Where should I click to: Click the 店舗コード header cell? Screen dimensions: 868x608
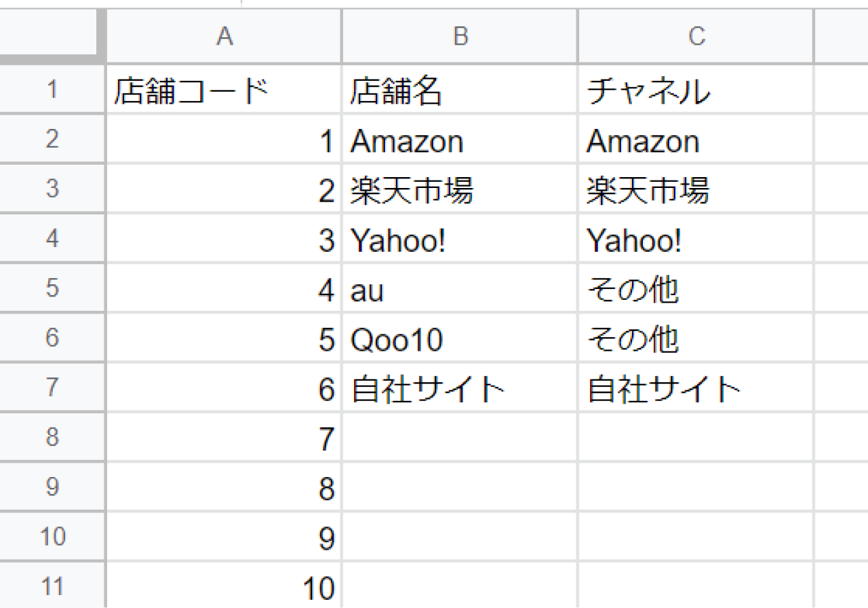[x=224, y=90]
